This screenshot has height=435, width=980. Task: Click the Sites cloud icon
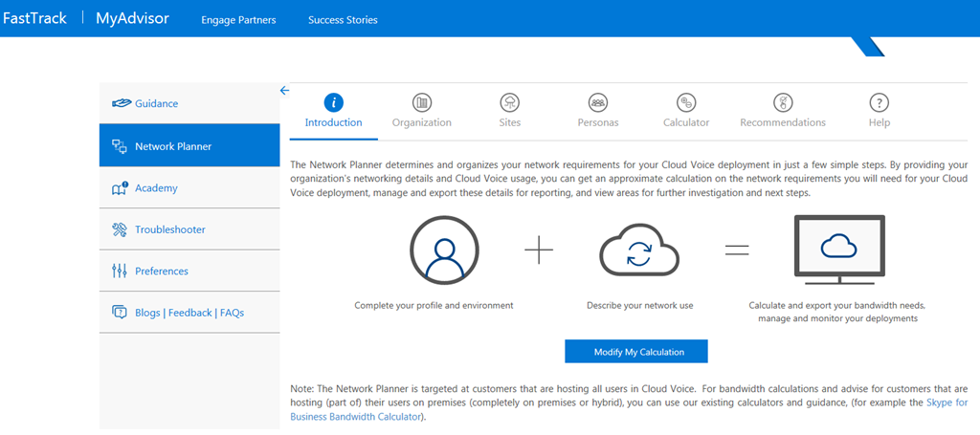click(509, 102)
